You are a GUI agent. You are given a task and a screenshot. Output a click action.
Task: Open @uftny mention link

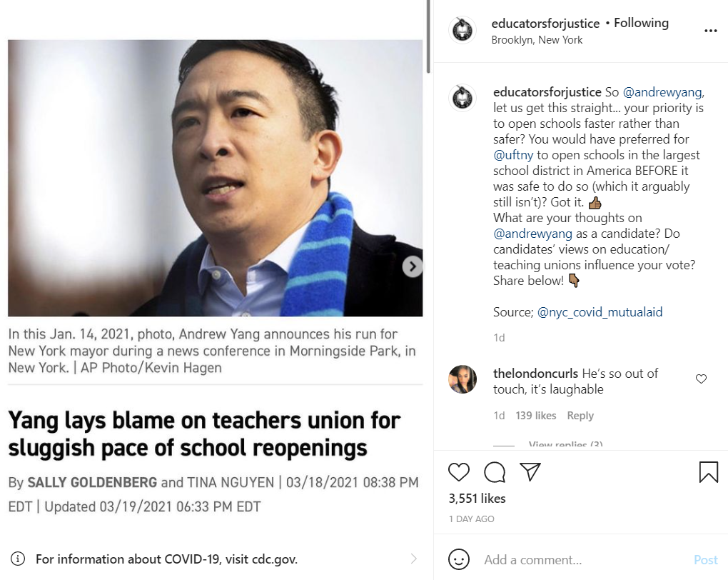coord(513,155)
